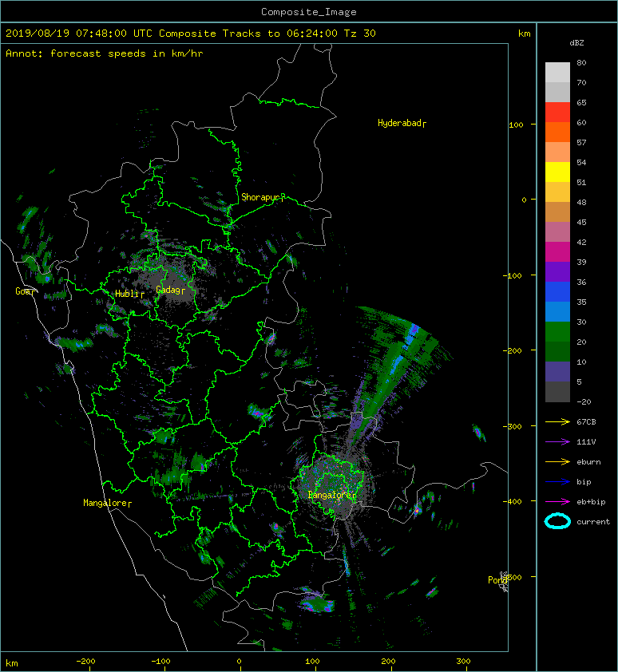The height and width of the screenshot is (672, 618).
Task: Select the gold swatch between 51 and 48
Action: click(x=557, y=192)
